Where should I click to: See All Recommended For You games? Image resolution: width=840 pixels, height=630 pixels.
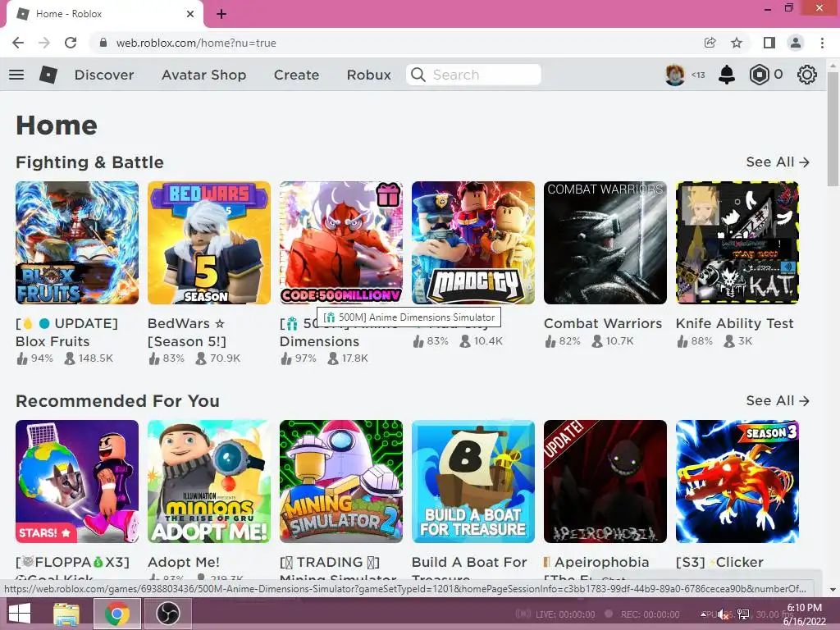coord(778,400)
